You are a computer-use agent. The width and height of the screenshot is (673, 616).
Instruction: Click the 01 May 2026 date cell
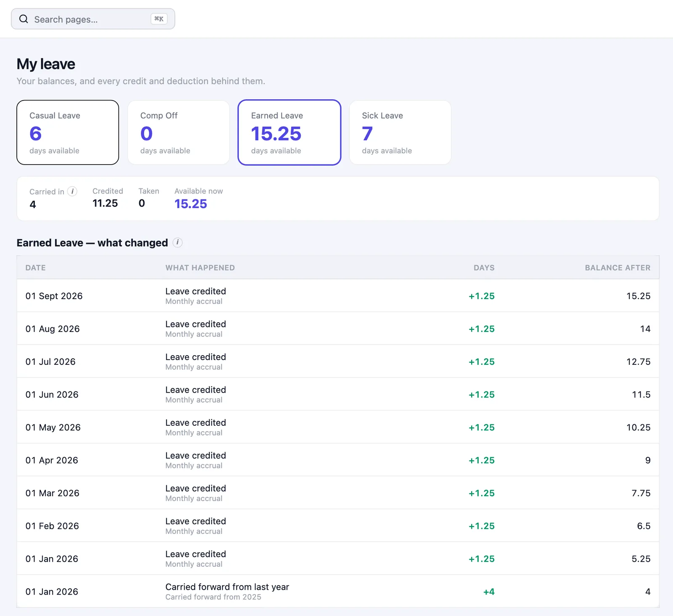pyautogui.click(x=53, y=427)
